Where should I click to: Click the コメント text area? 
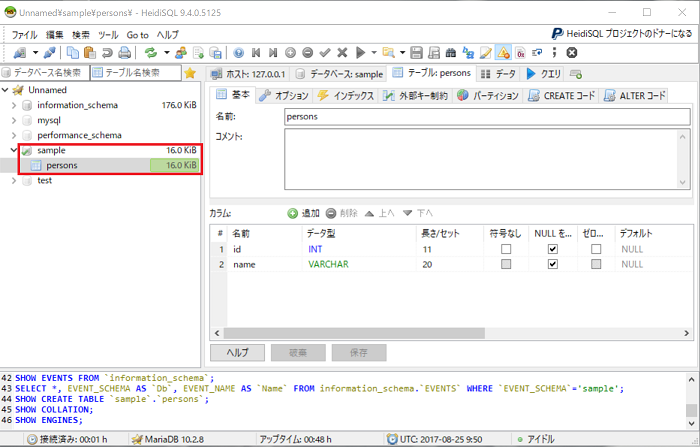tap(487, 159)
